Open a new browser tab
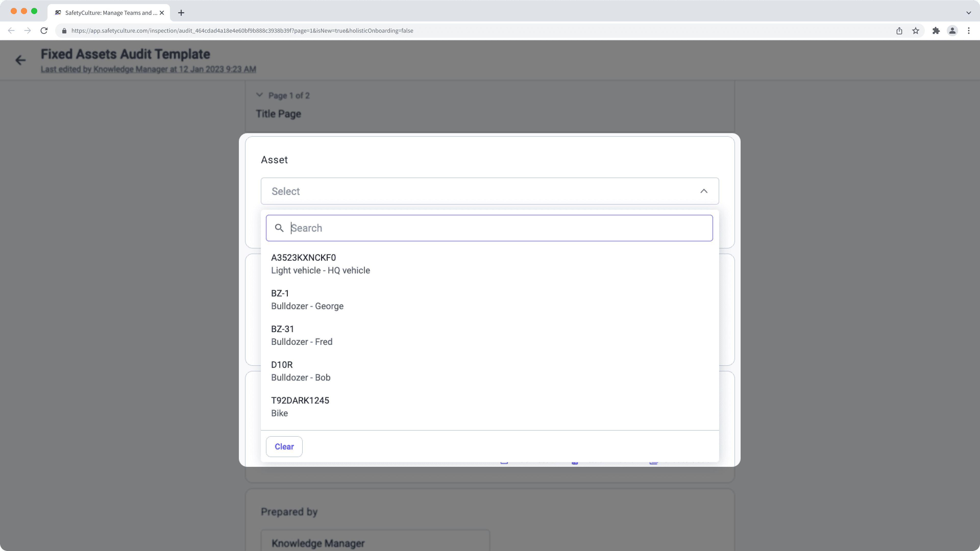 pos(181,12)
